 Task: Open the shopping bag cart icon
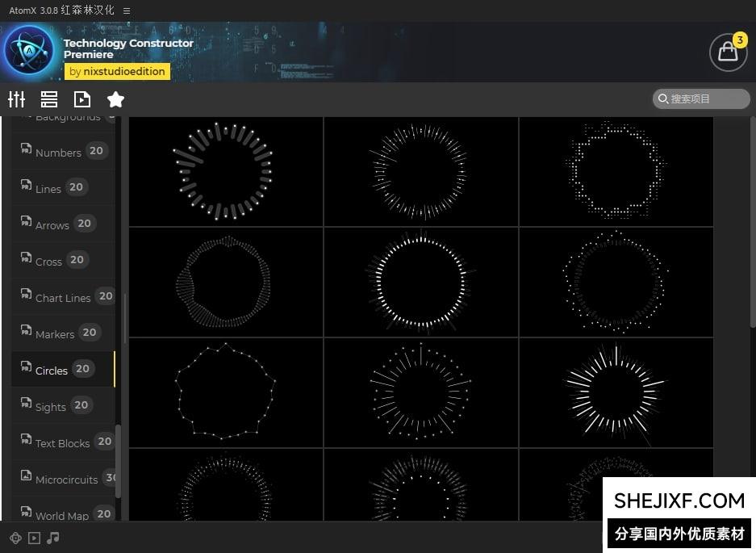[x=728, y=52]
